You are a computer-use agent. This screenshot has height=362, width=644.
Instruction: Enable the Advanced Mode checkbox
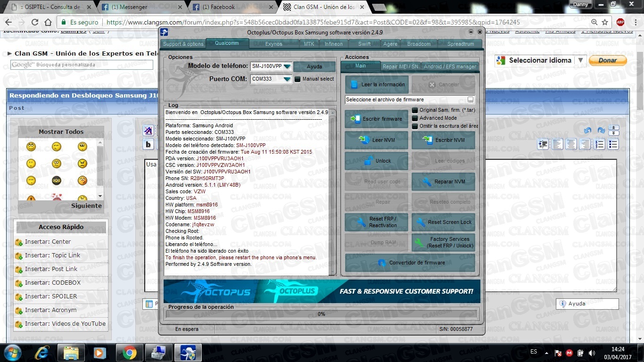pyautogui.click(x=415, y=118)
